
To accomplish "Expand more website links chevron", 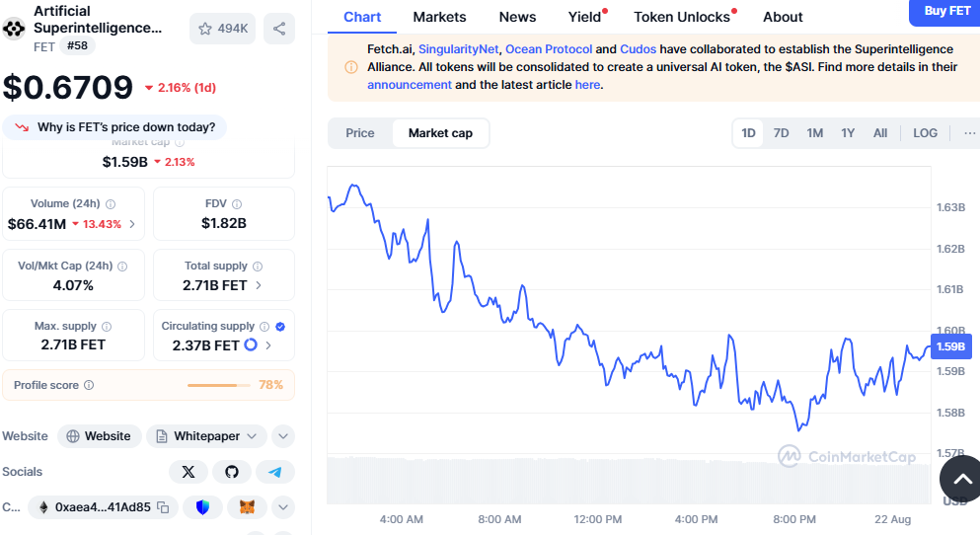I will tap(282, 436).
